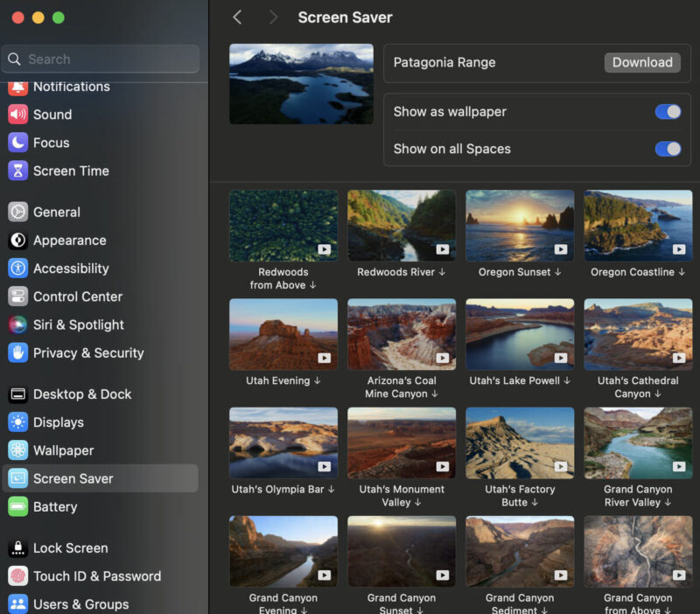Viewport: 700px width, 614px height.
Task: Choose Utah's Lake Powell screen saver
Action: (520, 334)
